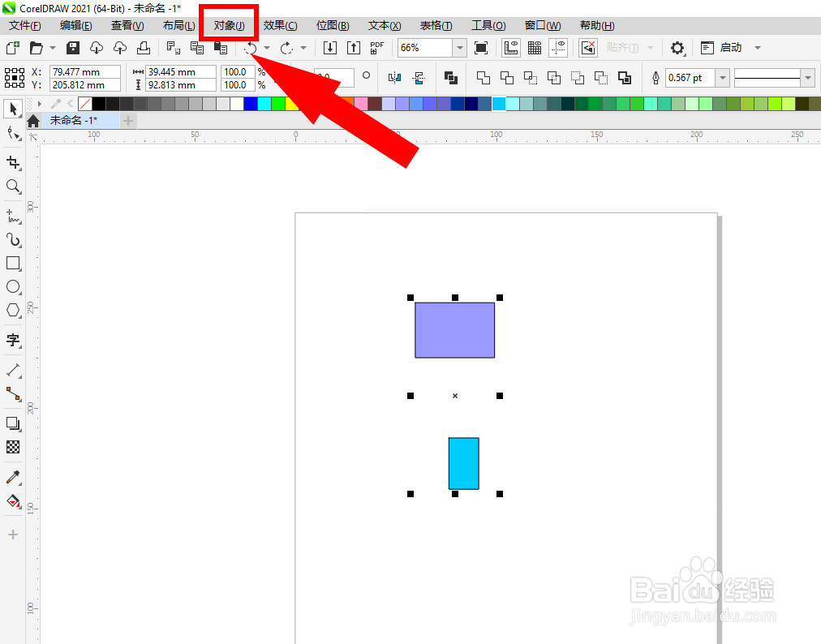Open the 文件 menu
Screen dimensions: 821x644
click(24, 25)
